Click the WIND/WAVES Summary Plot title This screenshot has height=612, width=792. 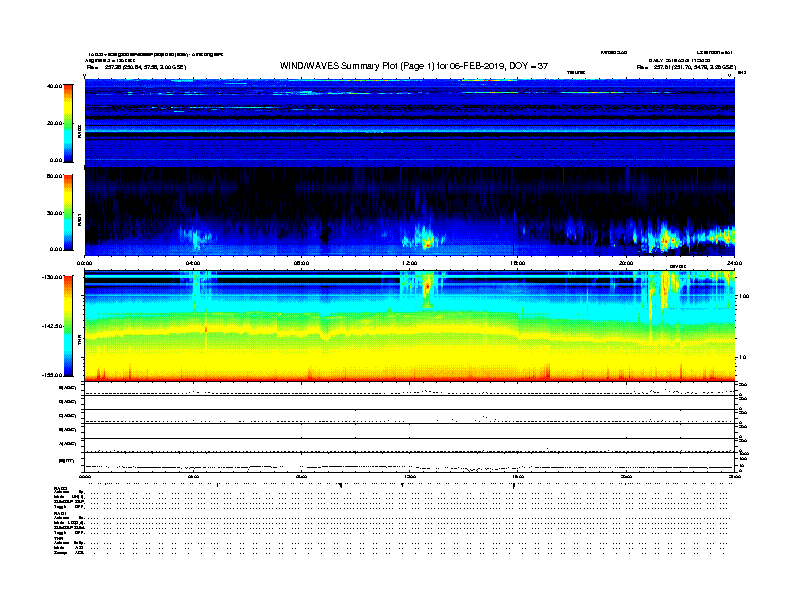[414, 66]
